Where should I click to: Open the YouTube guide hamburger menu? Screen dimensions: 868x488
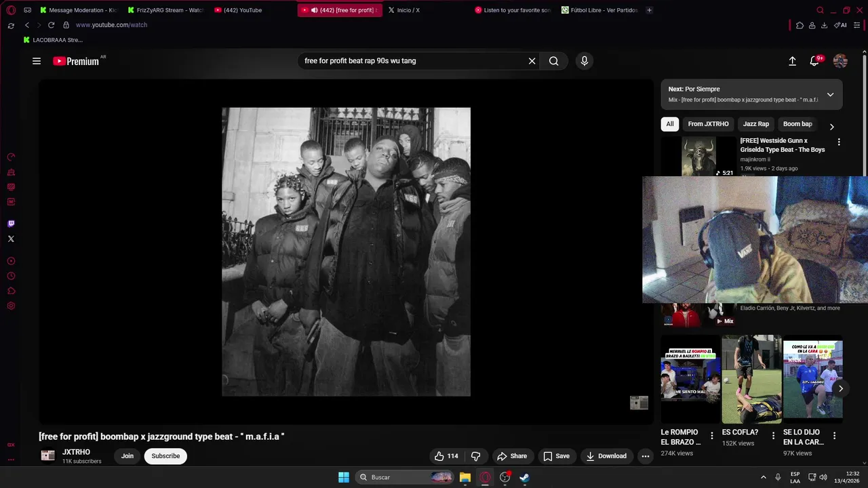tap(37, 61)
